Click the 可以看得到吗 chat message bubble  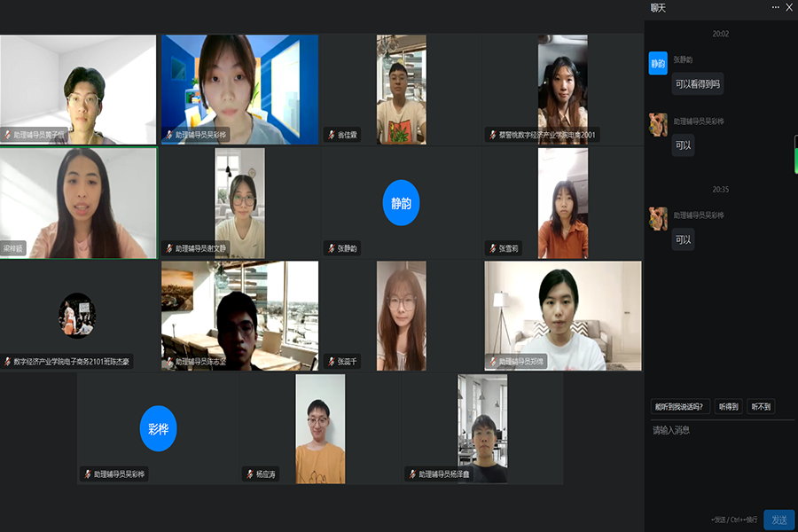point(698,84)
